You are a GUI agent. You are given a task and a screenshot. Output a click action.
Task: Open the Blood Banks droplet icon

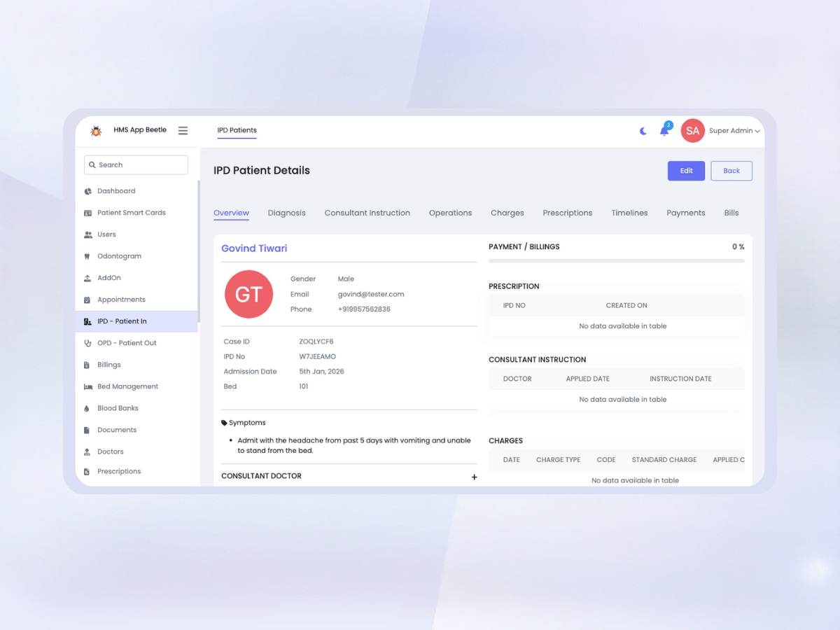pos(87,408)
